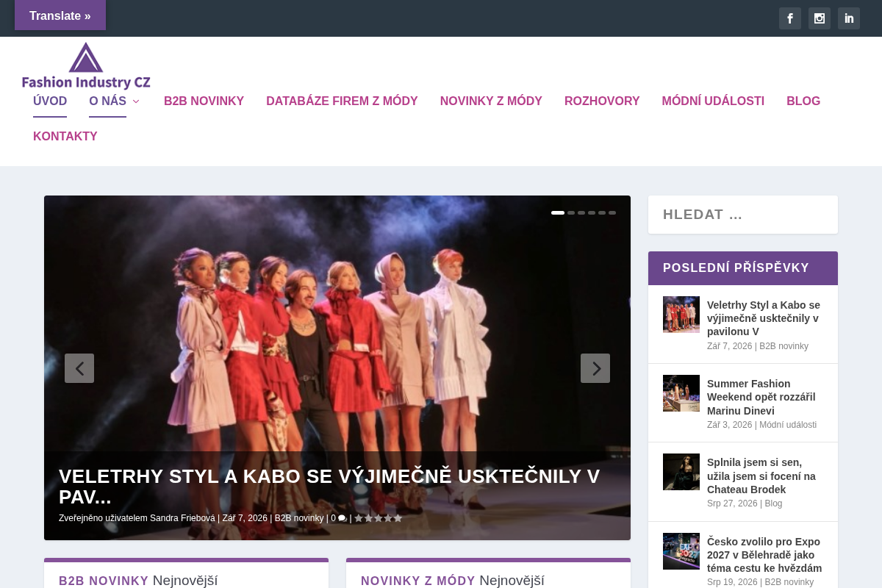
Task: Click the Expo 2027 post thumbnail
Action: 681,551
